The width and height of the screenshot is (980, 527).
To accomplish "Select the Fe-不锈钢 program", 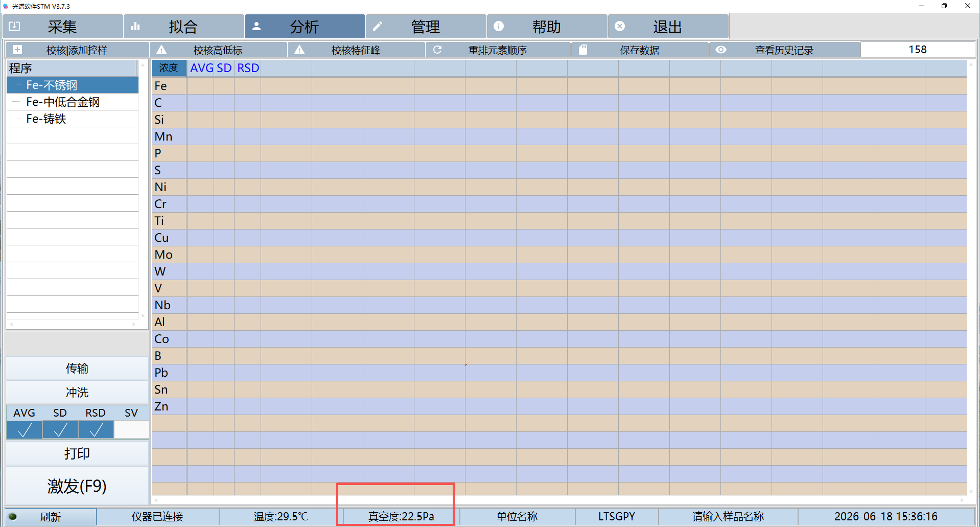I will pos(73,85).
